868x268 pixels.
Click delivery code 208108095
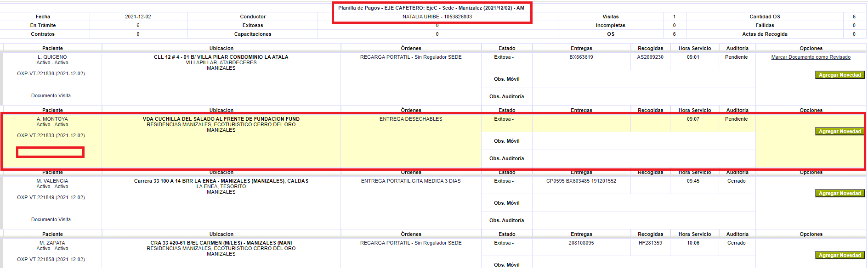[581, 243]
